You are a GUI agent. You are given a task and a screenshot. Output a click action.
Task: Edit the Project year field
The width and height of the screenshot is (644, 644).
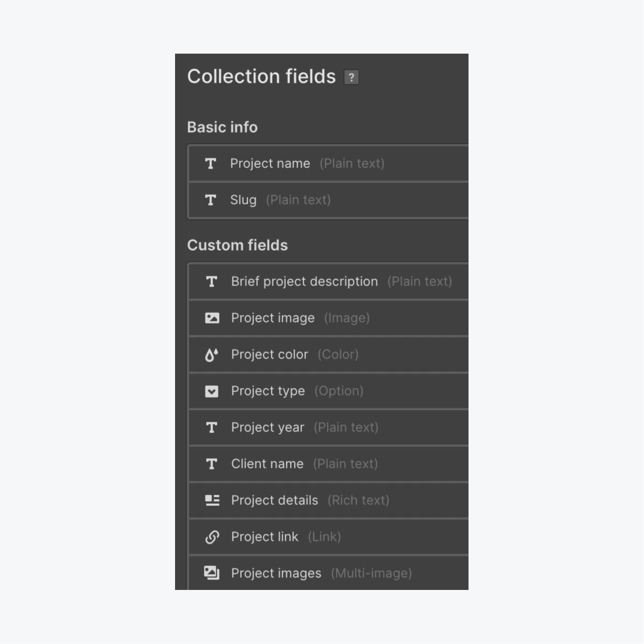tap(268, 427)
